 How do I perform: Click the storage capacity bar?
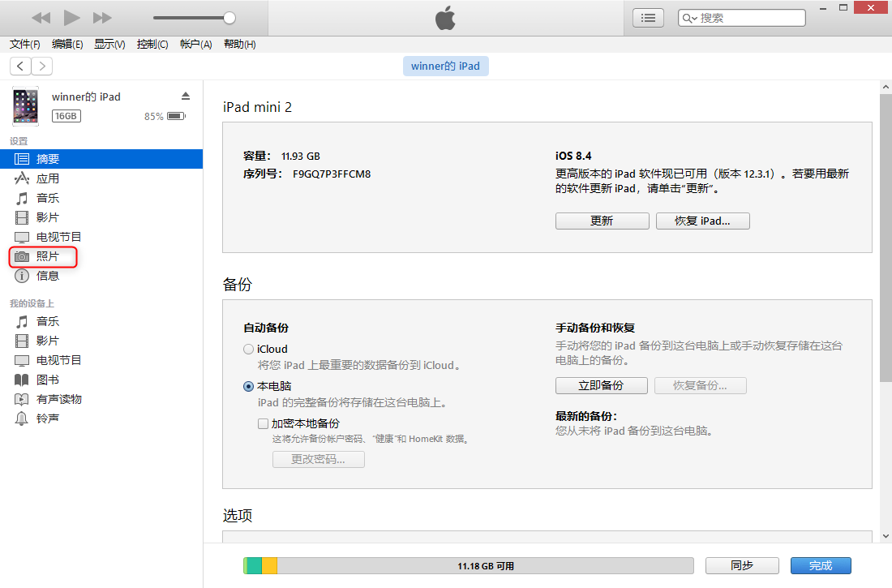pos(468,565)
